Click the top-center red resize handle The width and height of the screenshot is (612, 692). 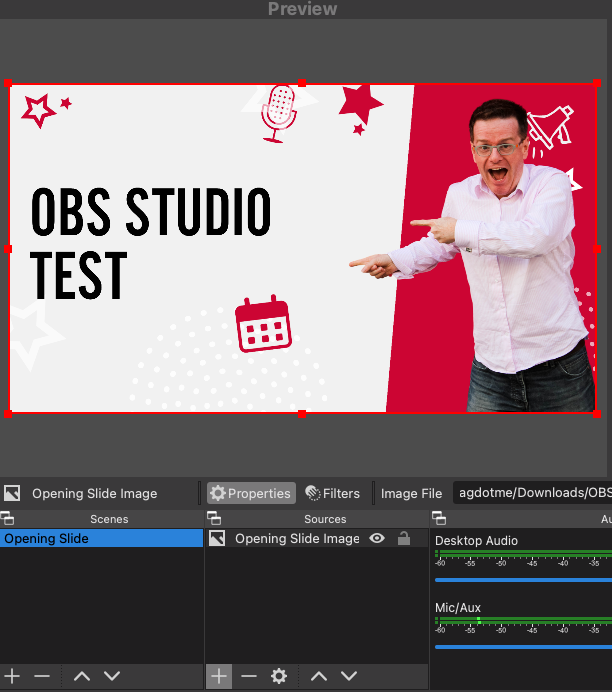(302, 83)
